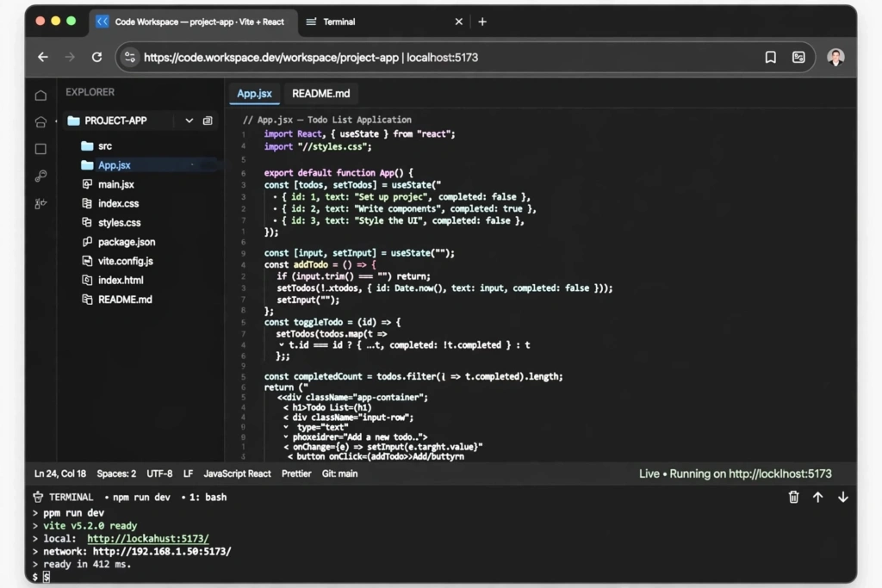The height and width of the screenshot is (588, 882).
Task: Open the second activity bar icon
Action: coord(40,121)
